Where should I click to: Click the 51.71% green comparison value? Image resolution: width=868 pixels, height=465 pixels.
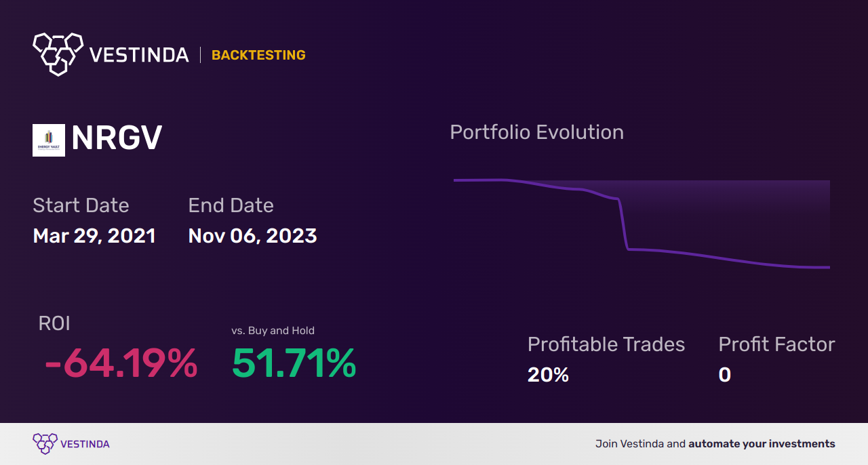click(x=294, y=363)
